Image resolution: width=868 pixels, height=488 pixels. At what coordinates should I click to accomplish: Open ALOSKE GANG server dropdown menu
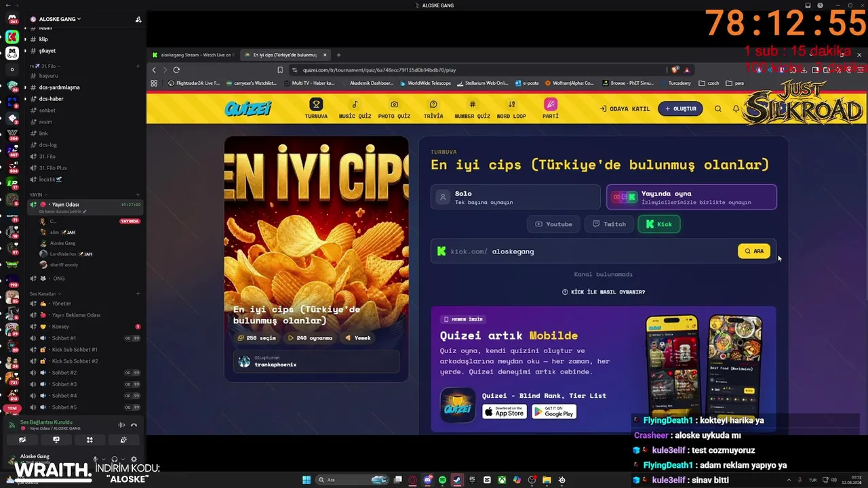[60, 19]
